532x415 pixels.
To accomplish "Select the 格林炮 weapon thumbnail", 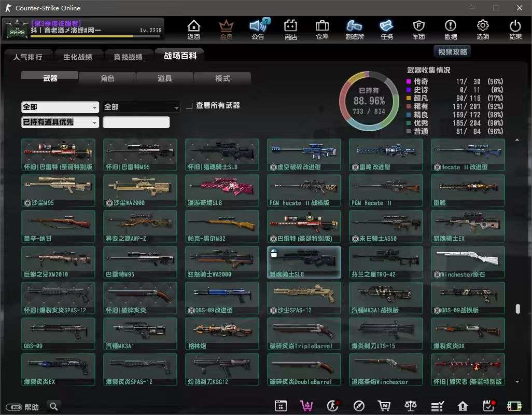I will pos(222,334).
